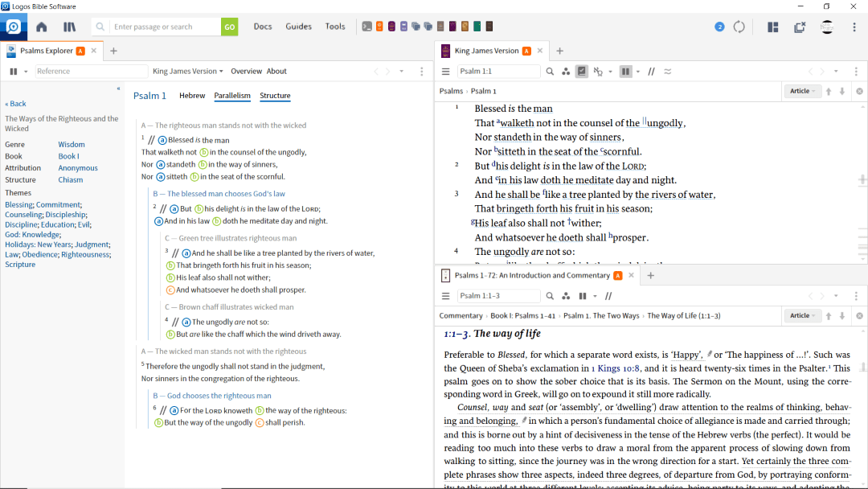This screenshot has width=868, height=489.
Task: Expand the interlinear options dropdown arrow
Action: point(610,72)
